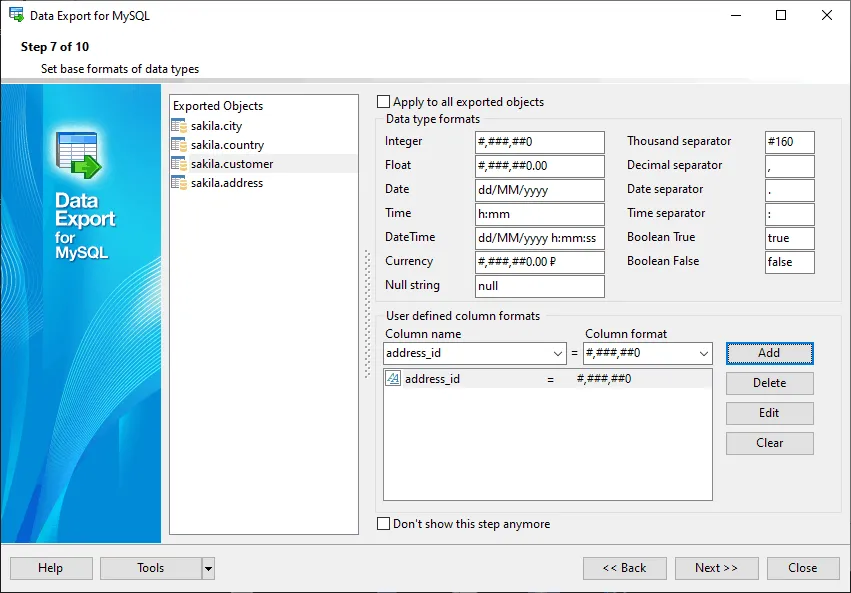Select sakila.address in Exported Objects
Image resolution: width=851 pixels, height=593 pixels.
[264, 183]
